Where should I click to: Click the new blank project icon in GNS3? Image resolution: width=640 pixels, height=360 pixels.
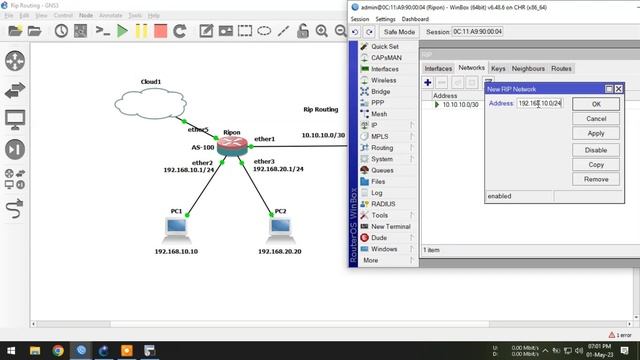[15, 31]
